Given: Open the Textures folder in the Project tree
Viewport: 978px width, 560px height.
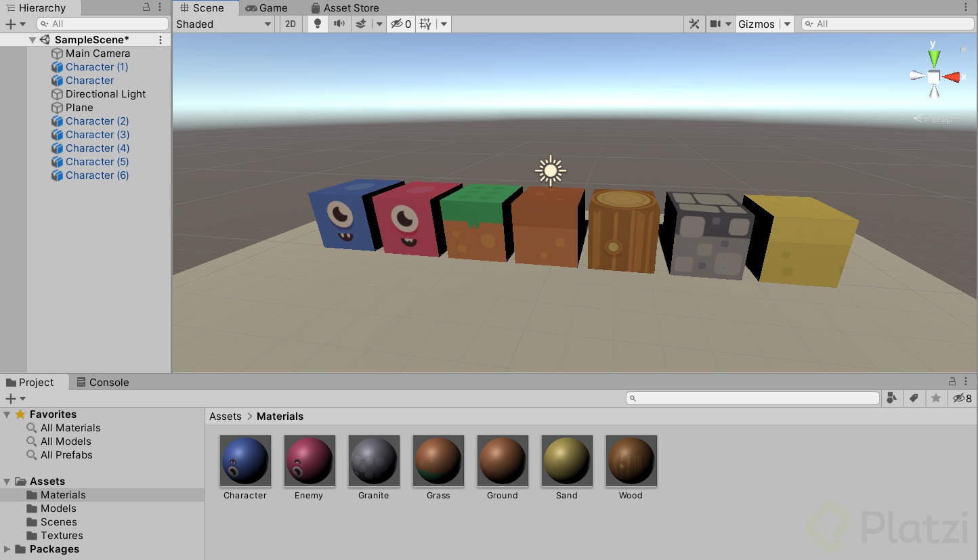Looking at the screenshot, I should (62, 536).
